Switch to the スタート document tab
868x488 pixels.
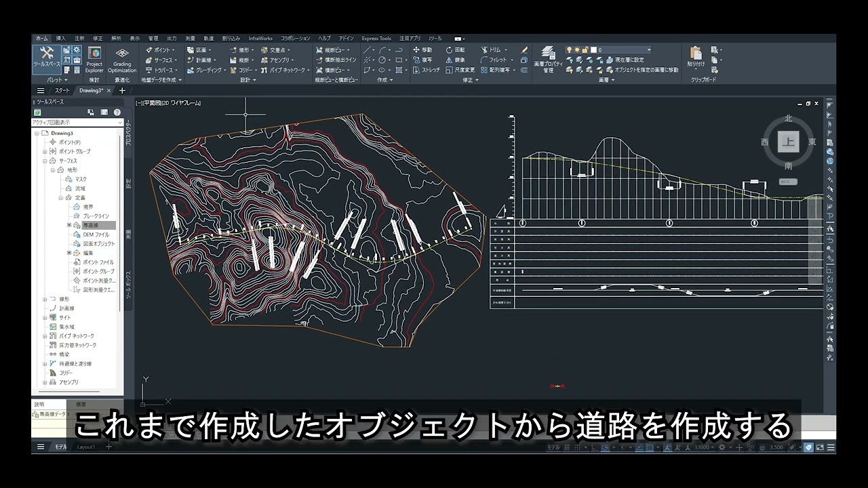(x=62, y=90)
